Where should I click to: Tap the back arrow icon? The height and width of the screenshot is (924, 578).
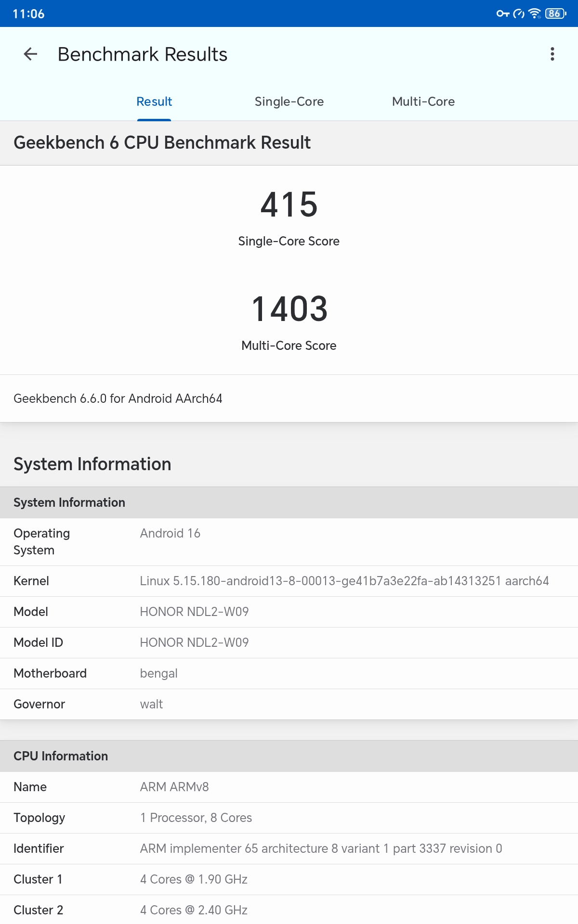click(x=30, y=54)
